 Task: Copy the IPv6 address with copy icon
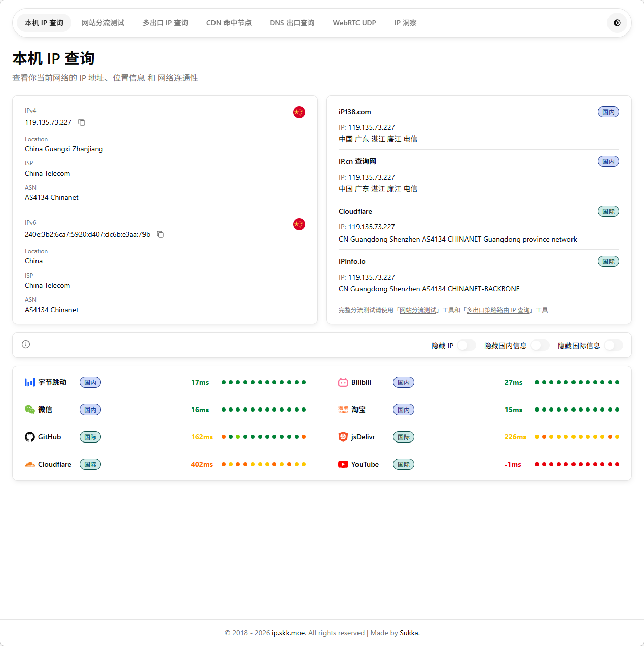[160, 234]
